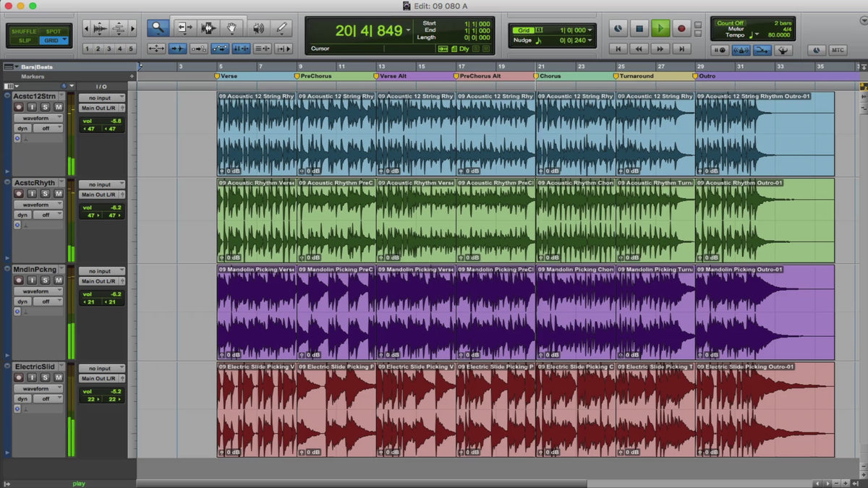
Task: Select the Pencil tool
Action: (x=282, y=28)
